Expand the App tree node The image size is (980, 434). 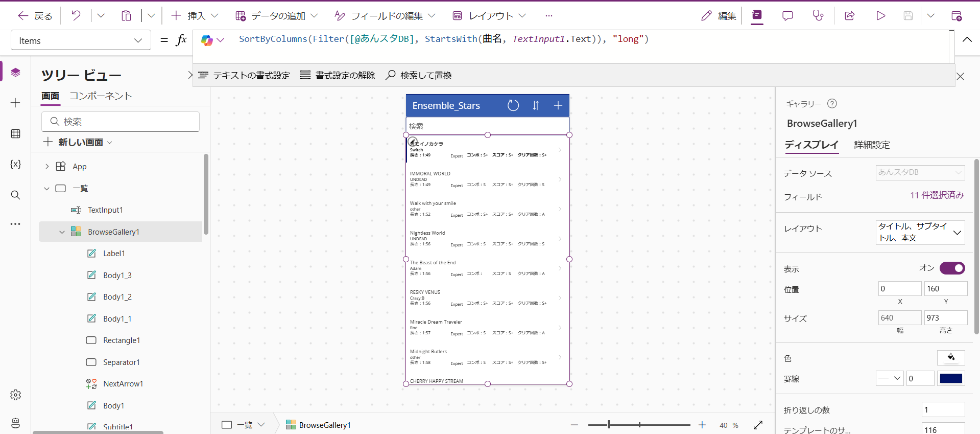tap(47, 167)
